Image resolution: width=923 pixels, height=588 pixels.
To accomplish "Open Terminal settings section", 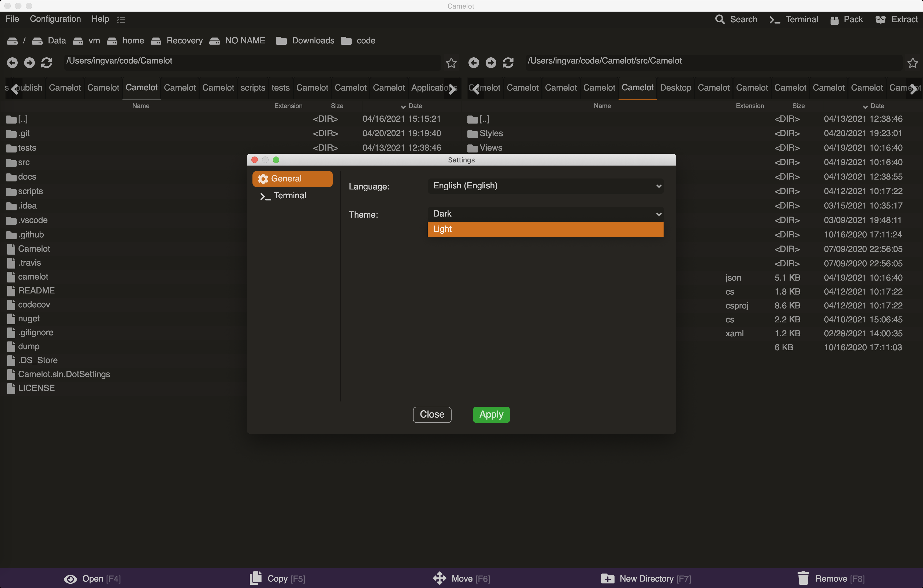I will (x=290, y=195).
